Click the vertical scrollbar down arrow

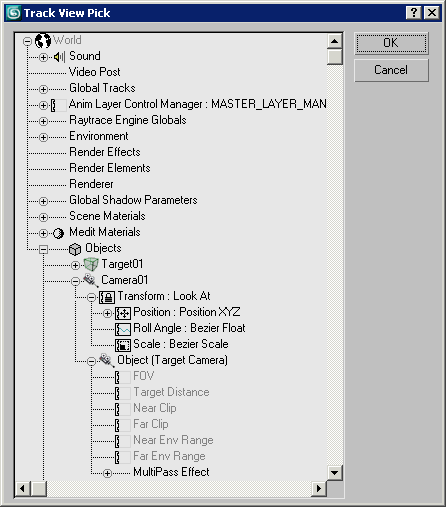tap(335, 472)
